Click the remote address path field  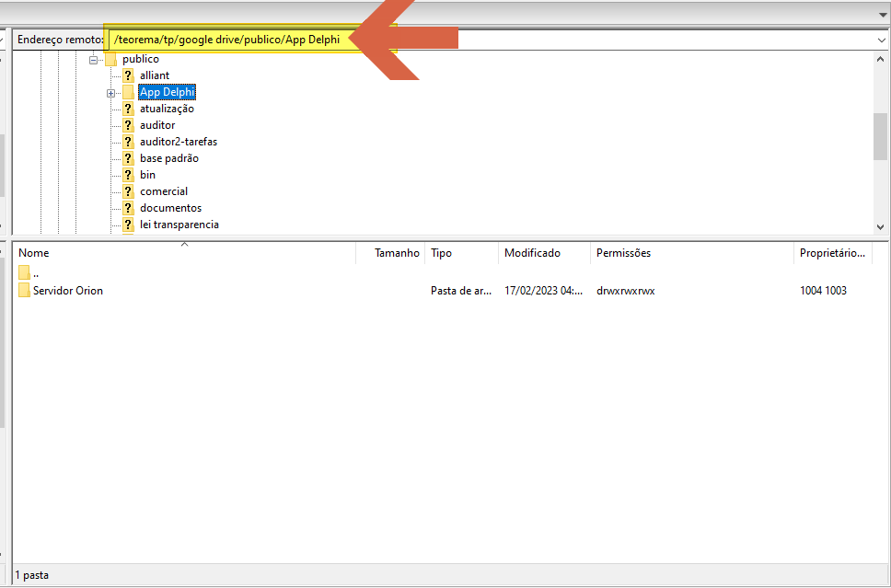click(492, 40)
